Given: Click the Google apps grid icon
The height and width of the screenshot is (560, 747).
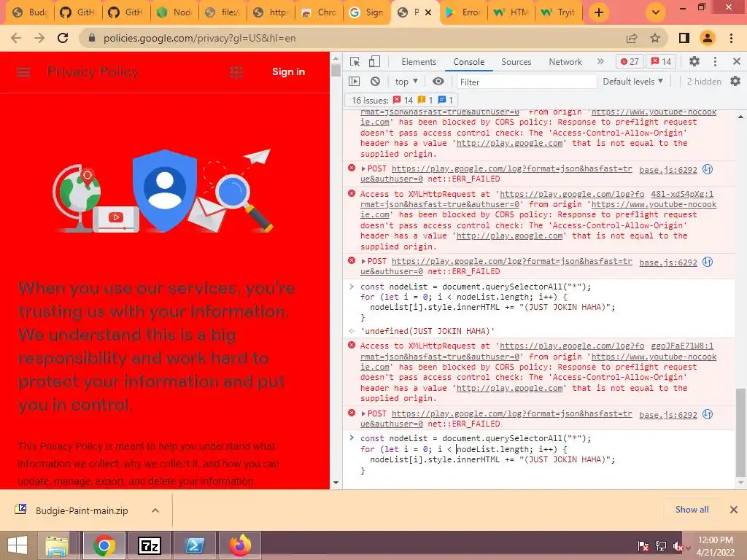Looking at the screenshot, I should [x=236, y=72].
